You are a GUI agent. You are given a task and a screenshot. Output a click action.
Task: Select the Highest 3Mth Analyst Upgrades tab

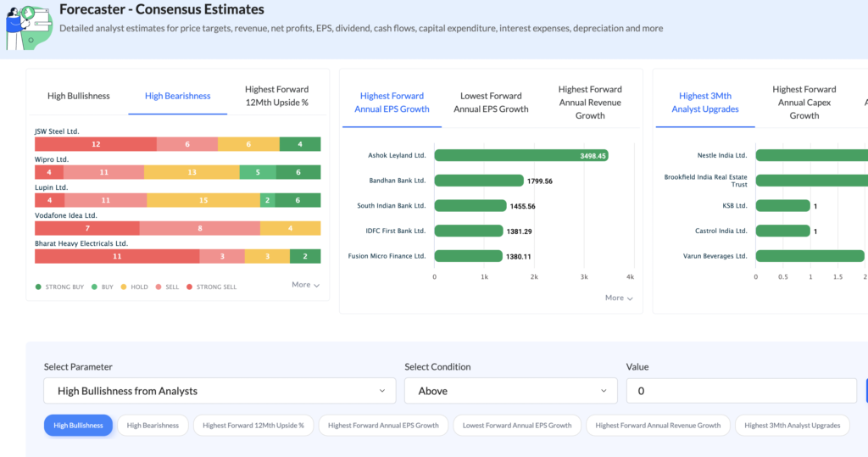click(705, 103)
